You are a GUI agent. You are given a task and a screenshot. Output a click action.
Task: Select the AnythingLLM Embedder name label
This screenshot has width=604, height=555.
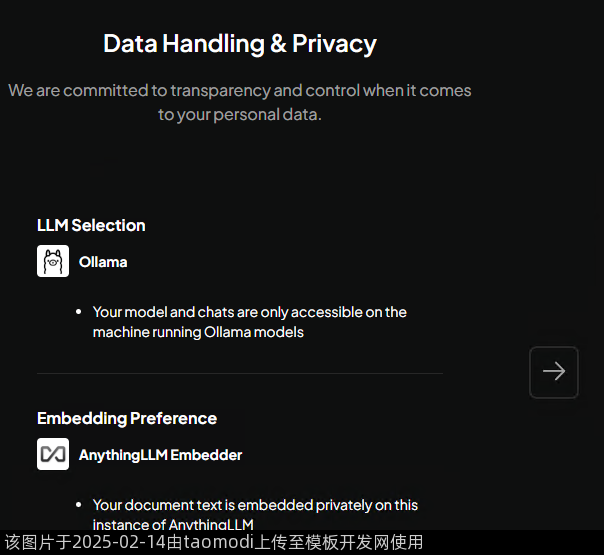pyautogui.click(x=160, y=455)
